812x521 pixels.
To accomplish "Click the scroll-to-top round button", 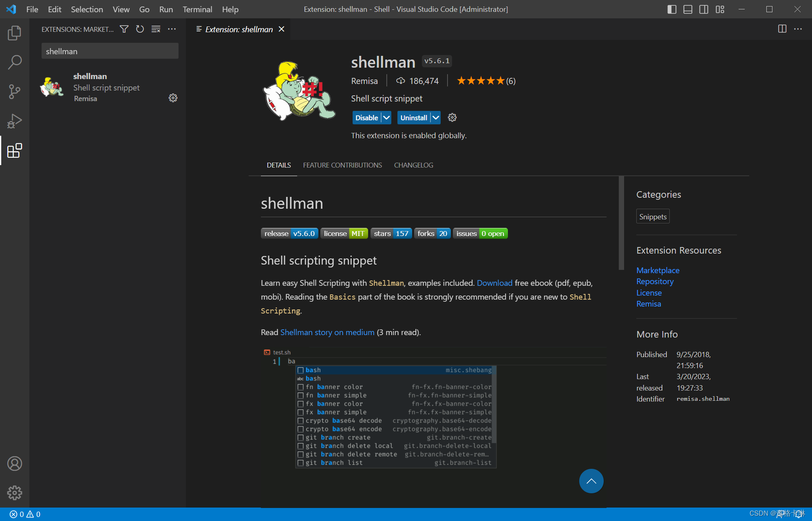I will pyautogui.click(x=591, y=481).
